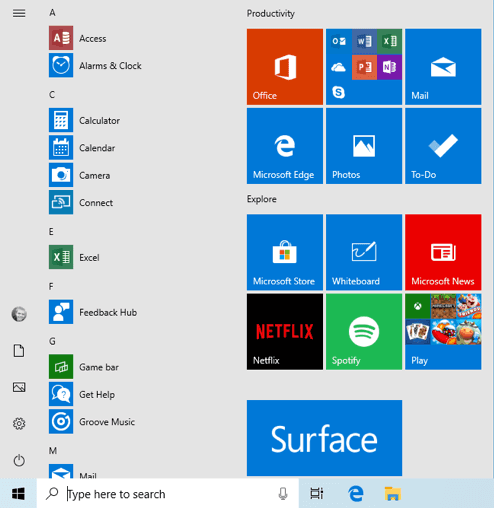Click the Windows Start button
Screen dimensions: 494x508
(x=18, y=494)
